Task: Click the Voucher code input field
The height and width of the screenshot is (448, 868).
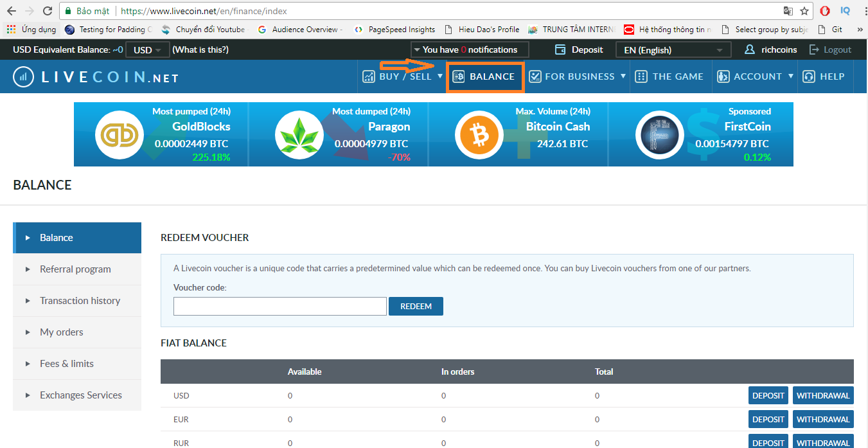Action: pyautogui.click(x=279, y=306)
